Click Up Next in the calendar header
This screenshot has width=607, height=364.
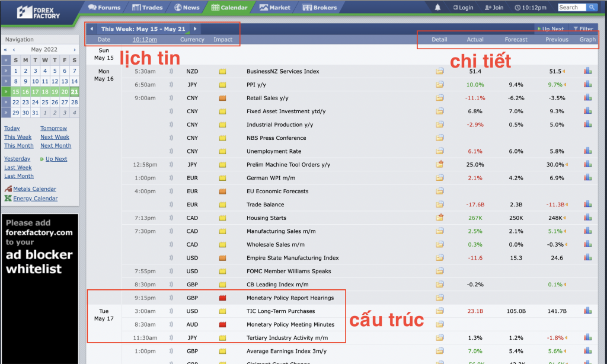[551, 28]
